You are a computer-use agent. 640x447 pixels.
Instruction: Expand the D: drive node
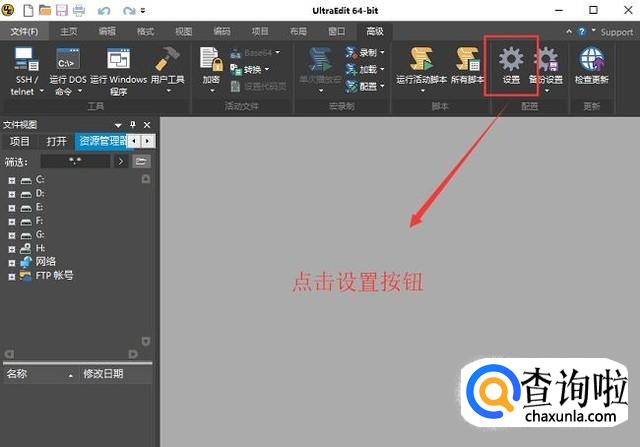pyautogui.click(x=12, y=194)
